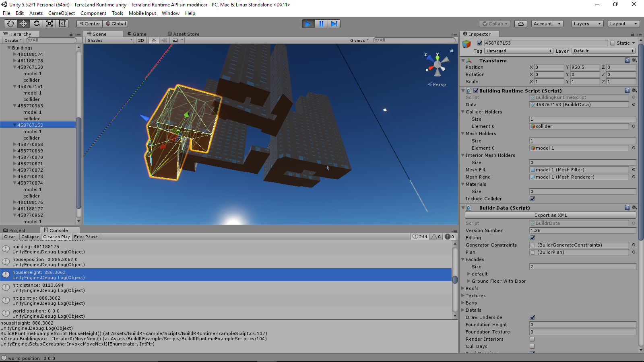Pick object for collider Element 0

(634, 126)
